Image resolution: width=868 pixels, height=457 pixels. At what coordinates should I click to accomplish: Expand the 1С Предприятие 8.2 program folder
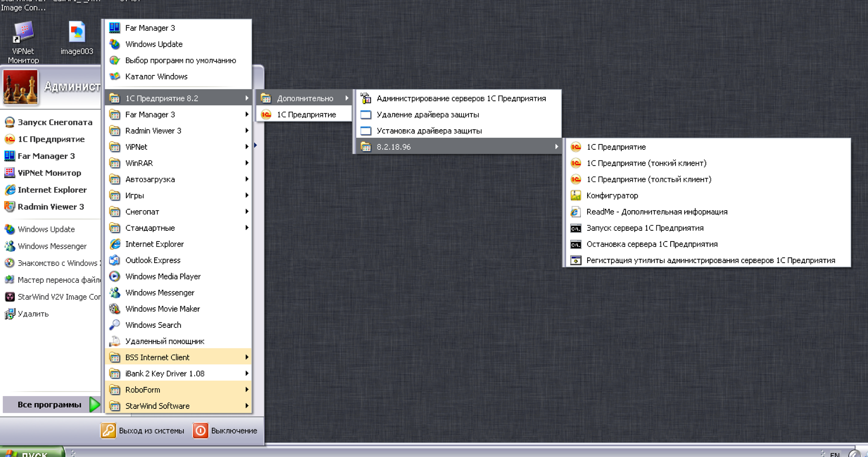[x=178, y=98]
